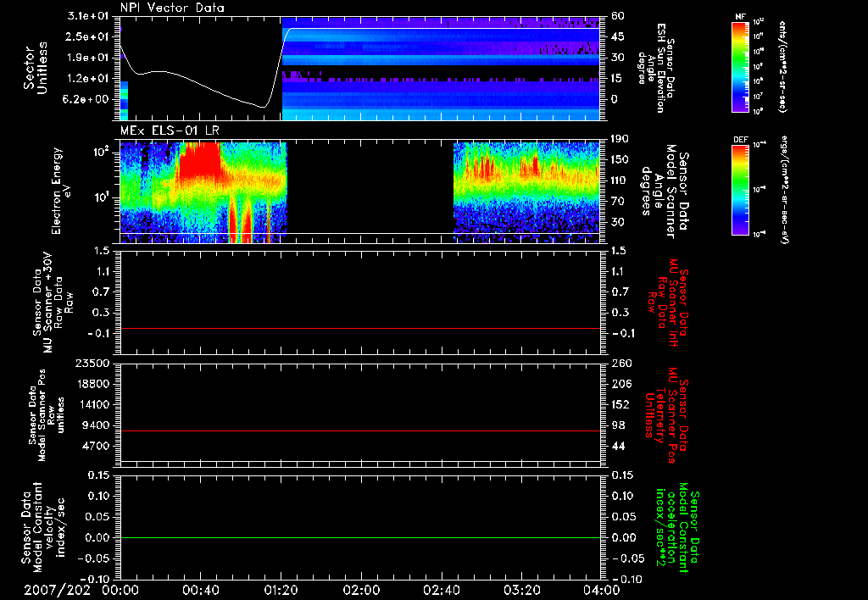Click the 2007/202 date label

(55, 589)
